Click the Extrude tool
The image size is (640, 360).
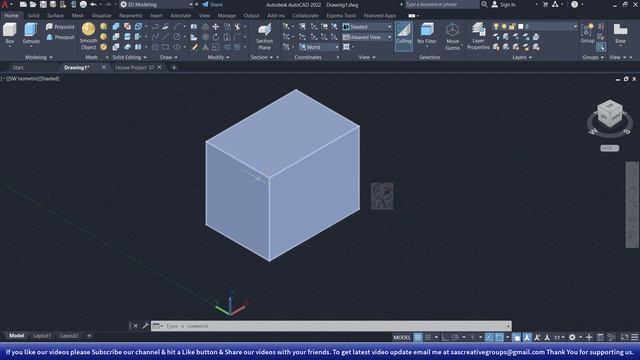pos(31,33)
